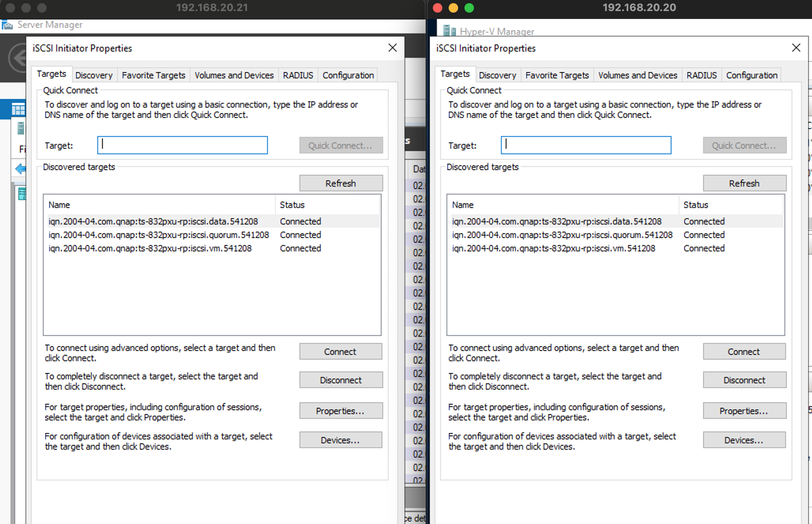Click the Hyper-V Manager icon in right window

449,31
